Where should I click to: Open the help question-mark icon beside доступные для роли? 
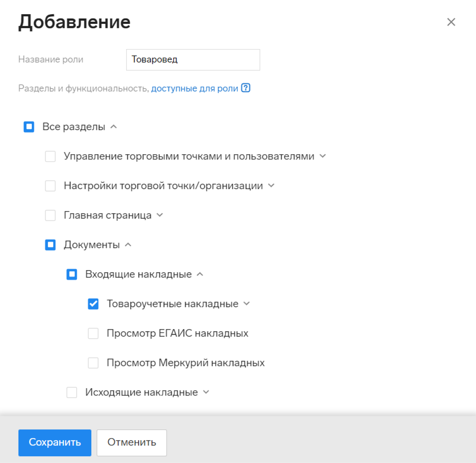[x=246, y=88]
